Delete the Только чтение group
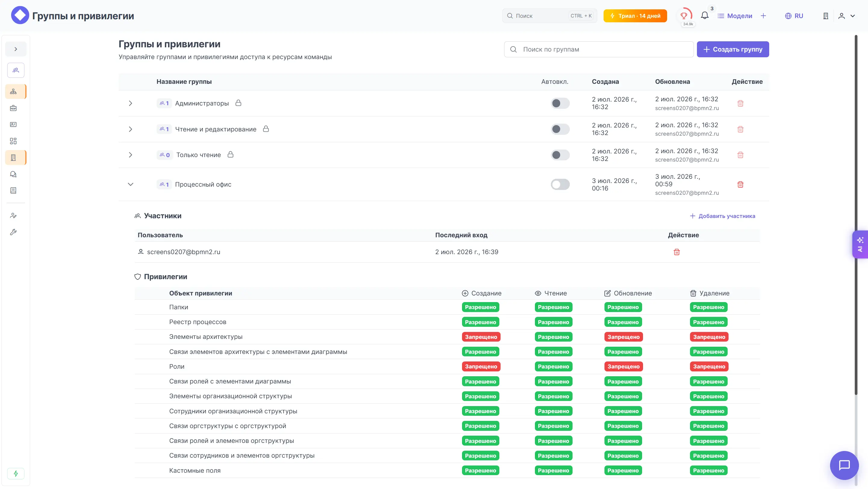868x489 pixels. pyautogui.click(x=740, y=155)
